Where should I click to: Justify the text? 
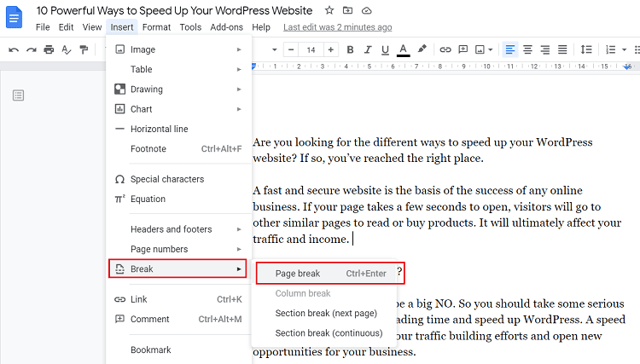pos(562,49)
